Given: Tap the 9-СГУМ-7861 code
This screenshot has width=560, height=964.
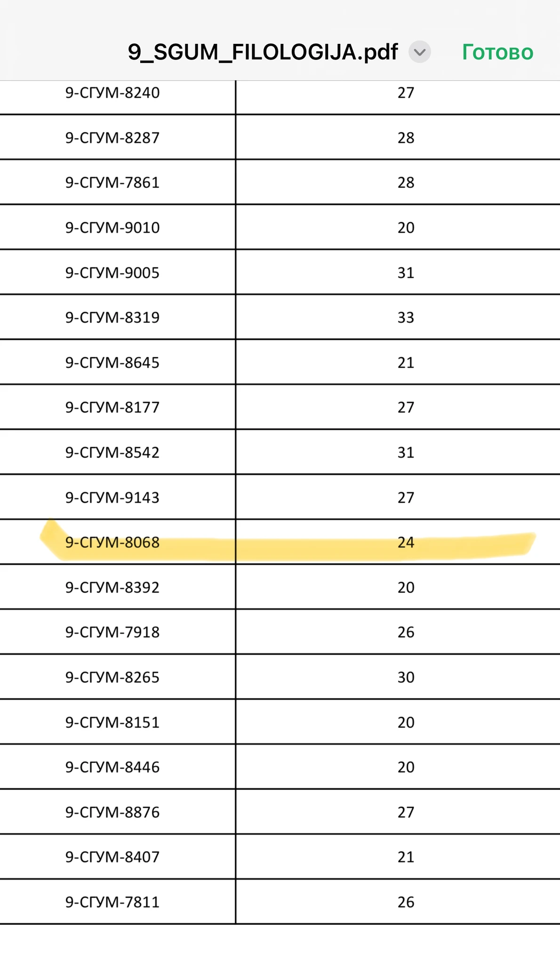Looking at the screenshot, I should click(x=112, y=183).
